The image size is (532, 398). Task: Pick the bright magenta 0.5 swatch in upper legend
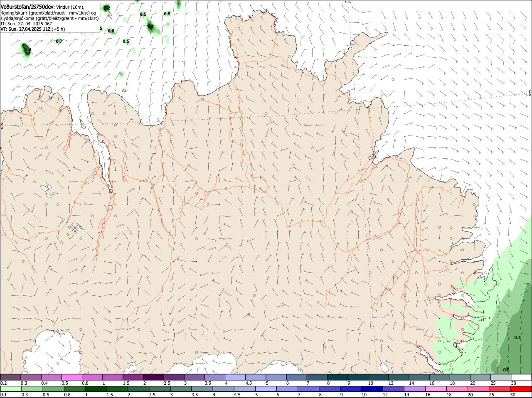(72, 377)
